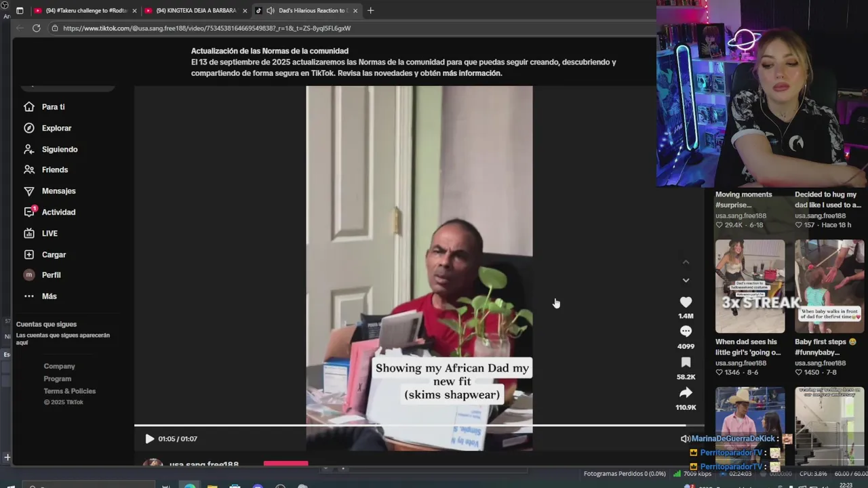Click the Windows taskbar search box

click(88, 485)
